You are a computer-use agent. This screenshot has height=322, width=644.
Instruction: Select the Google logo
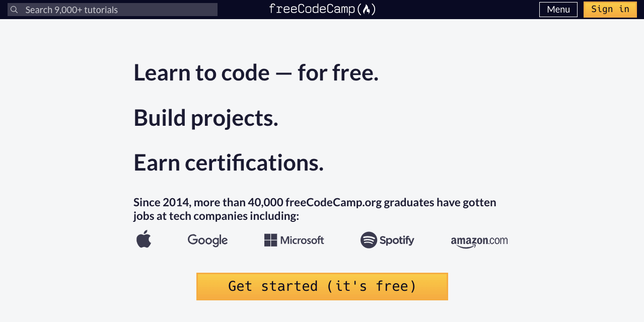(207, 240)
